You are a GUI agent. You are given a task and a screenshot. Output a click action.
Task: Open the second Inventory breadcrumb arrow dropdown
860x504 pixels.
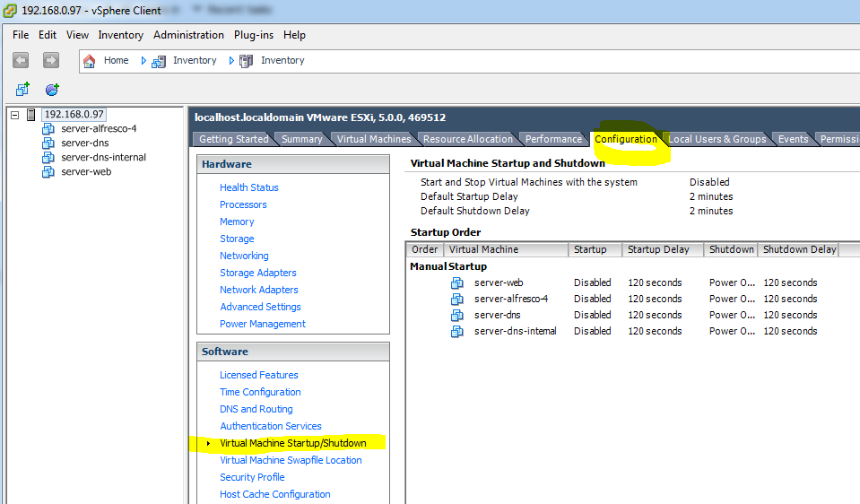[231, 60]
